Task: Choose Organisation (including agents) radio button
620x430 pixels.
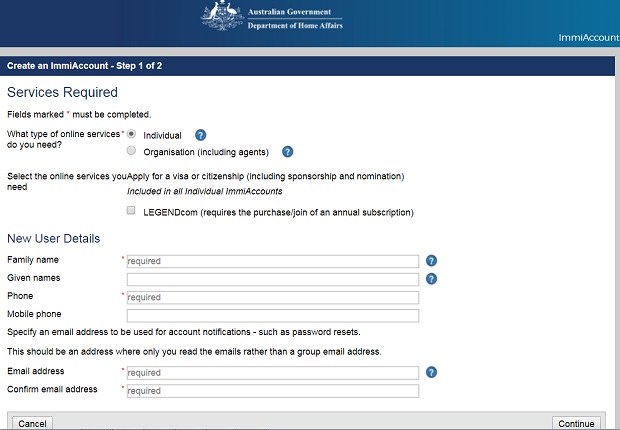Action: 131,152
